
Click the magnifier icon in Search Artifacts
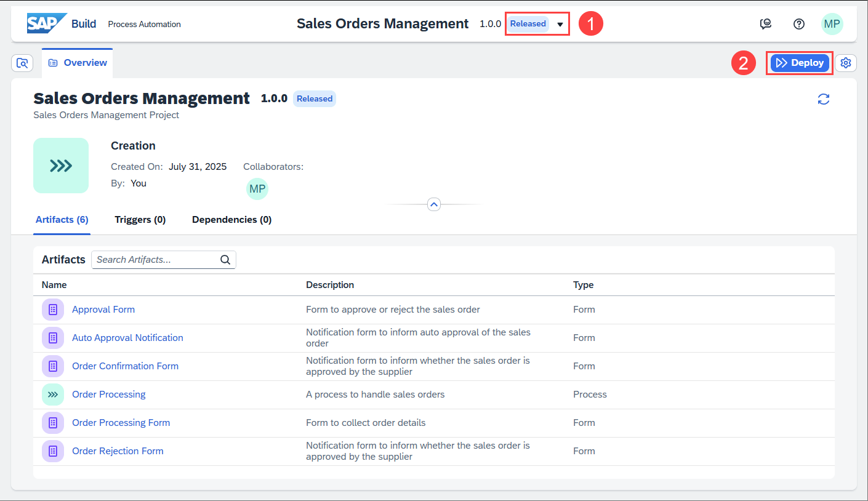pyautogui.click(x=225, y=260)
